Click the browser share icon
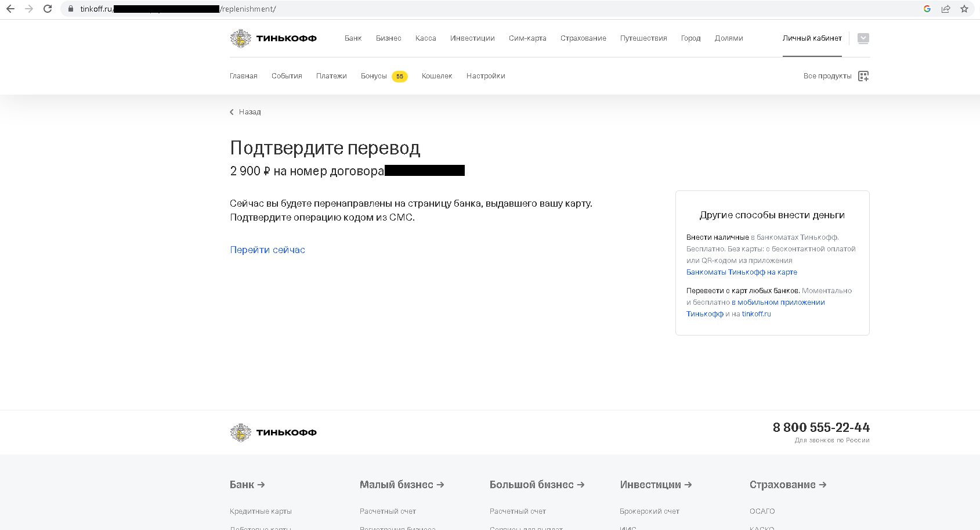Image resolution: width=980 pixels, height=530 pixels. point(946,9)
